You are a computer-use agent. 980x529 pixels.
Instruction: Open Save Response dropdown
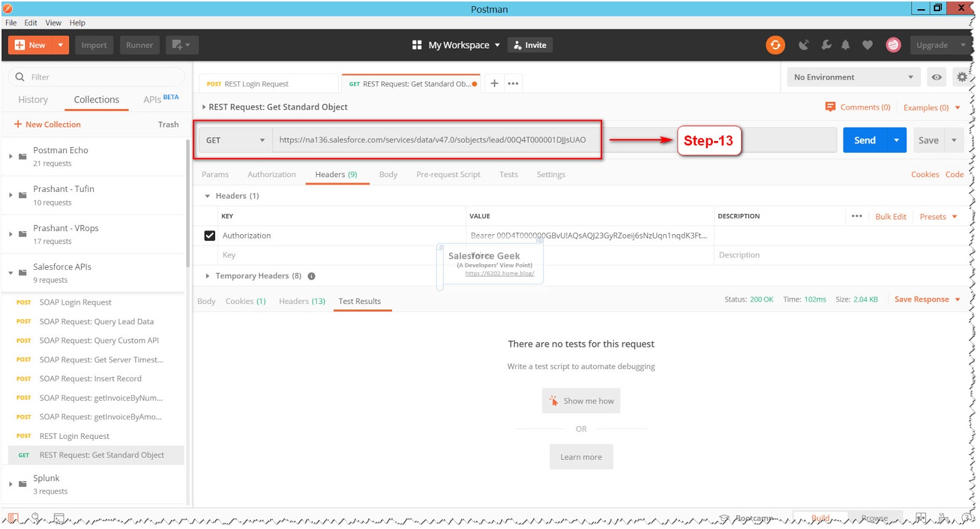(927, 299)
